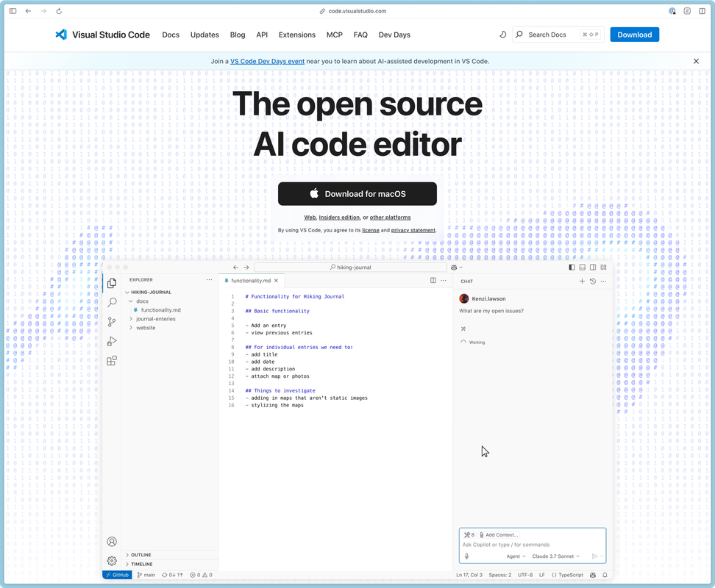Open the Web version link
This screenshot has width=715, height=588.
(x=310, y=218)
